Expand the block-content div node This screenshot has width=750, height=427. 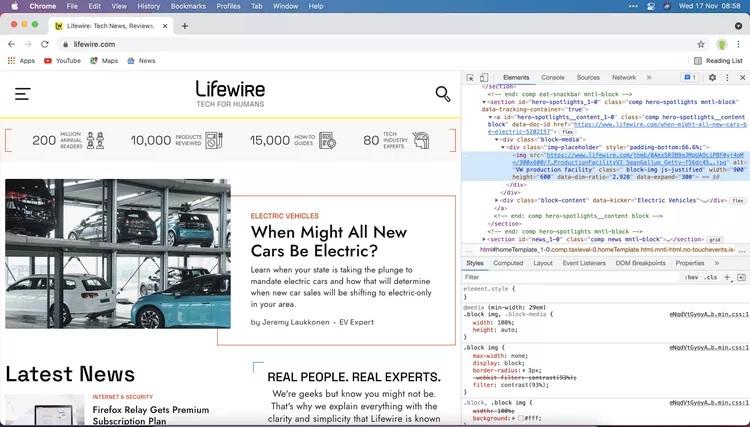tap(496, 200)
